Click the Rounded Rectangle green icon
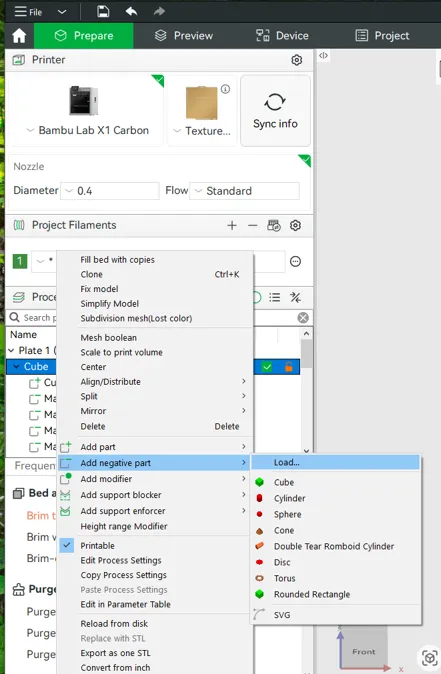Screen dimensions: 441x674 point(259,594)
